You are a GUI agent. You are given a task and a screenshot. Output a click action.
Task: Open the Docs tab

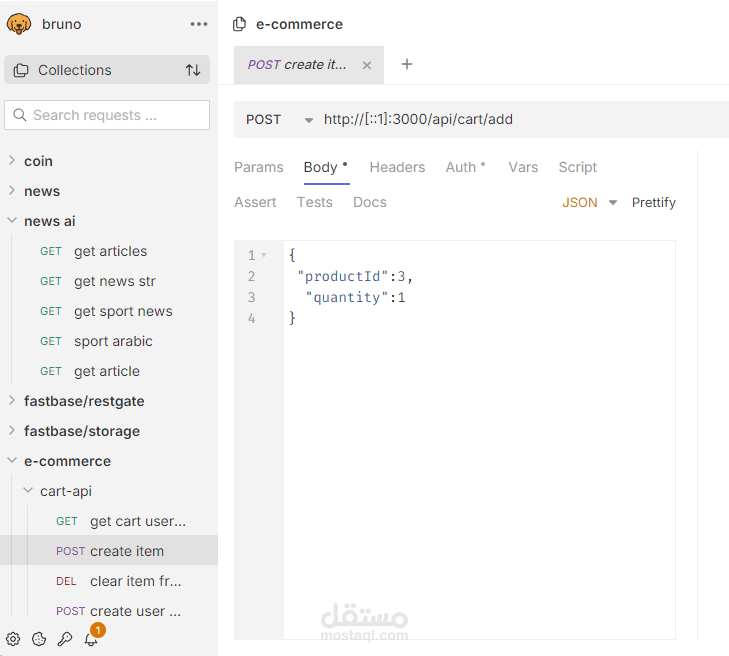(370, 203)
